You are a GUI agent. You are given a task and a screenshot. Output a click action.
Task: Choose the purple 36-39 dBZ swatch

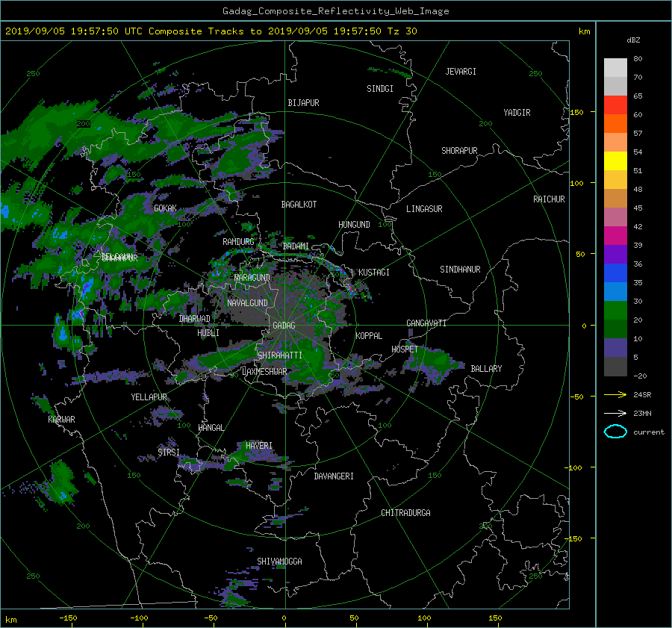coord(615,255)
